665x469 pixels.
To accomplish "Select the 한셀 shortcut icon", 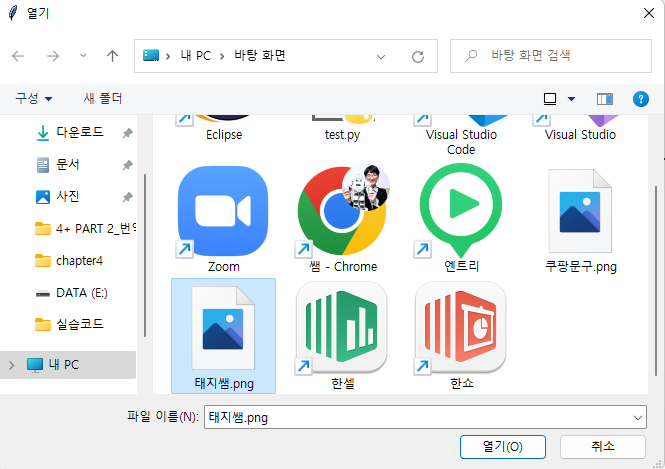I will [342, 329].
